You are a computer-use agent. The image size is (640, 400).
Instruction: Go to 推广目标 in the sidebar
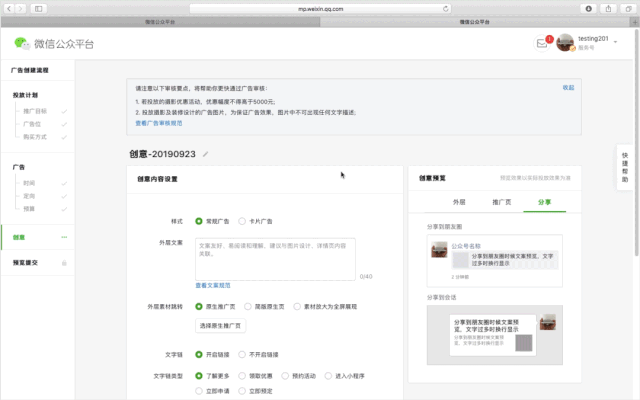click(35, 111)
